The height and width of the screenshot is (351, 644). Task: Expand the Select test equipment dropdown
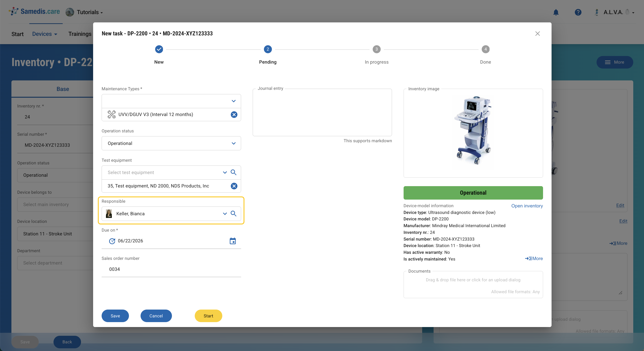[x=225, y=172]
